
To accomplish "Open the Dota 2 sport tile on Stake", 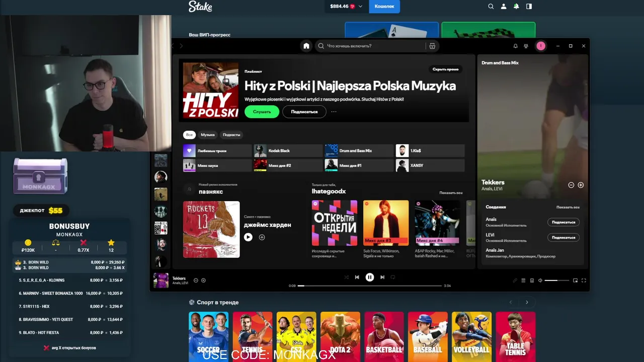I will point(340,336).
